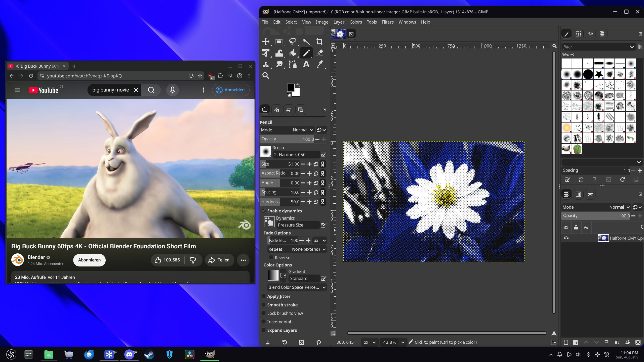The image size is (644, 362).
Task: Select the Fuzzy Select magic wand tool
Action: (306, 41)
